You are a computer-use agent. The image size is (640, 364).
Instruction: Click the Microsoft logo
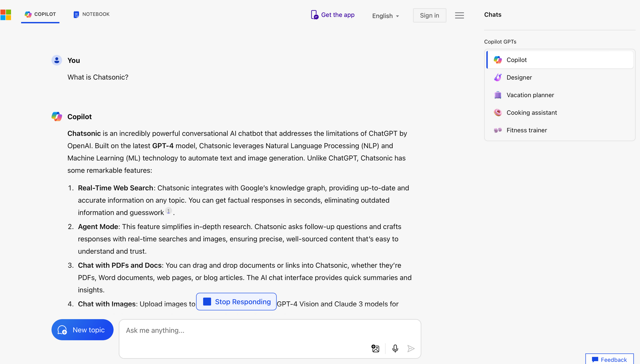pyautogui.click(x=6, y=15)
